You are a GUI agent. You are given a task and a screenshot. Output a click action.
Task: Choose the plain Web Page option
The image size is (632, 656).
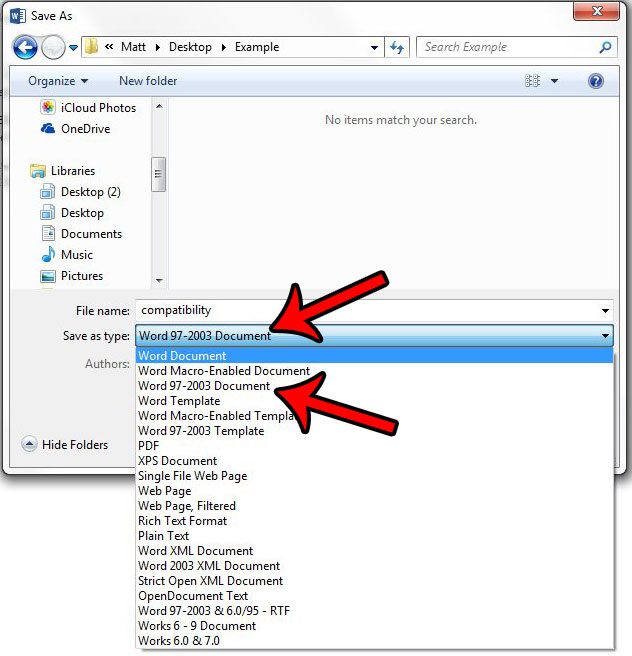375,491
